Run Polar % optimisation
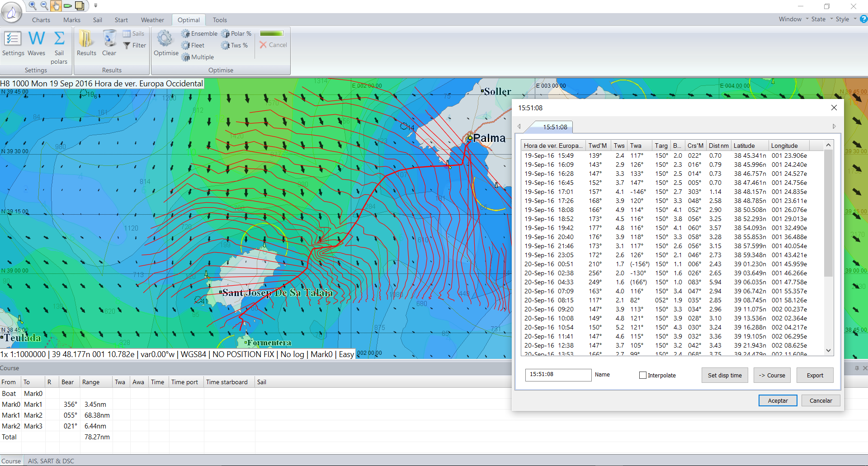 point(236,33)
